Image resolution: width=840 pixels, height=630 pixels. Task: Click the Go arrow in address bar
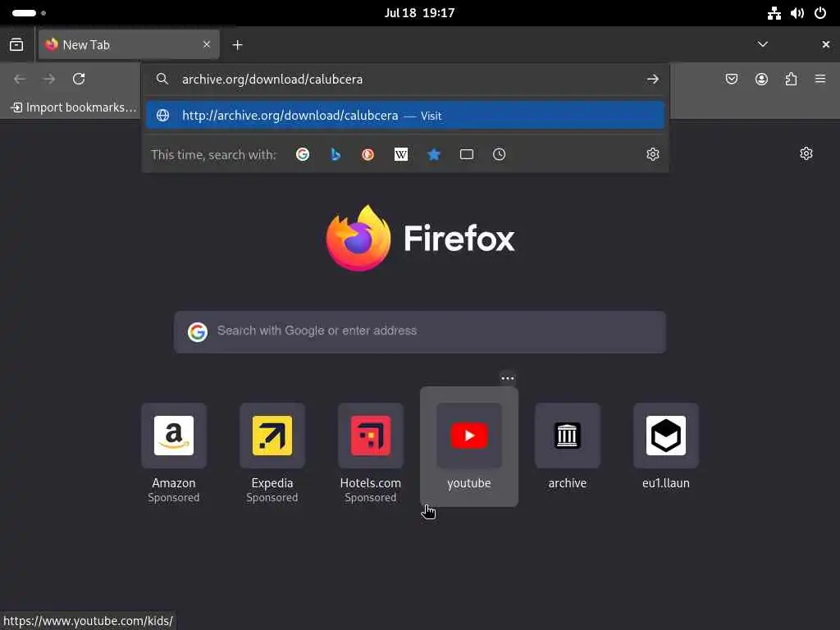(652, 80)
